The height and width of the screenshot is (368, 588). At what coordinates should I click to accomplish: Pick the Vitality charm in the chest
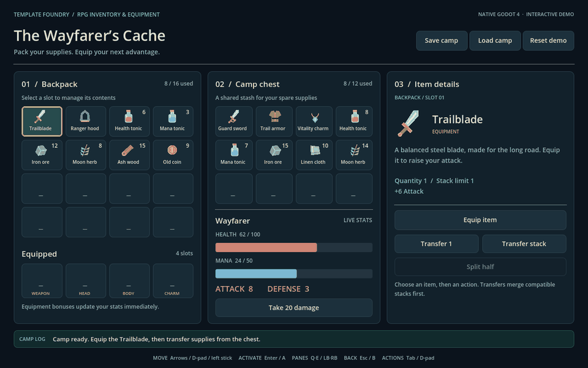coord(314,121)
